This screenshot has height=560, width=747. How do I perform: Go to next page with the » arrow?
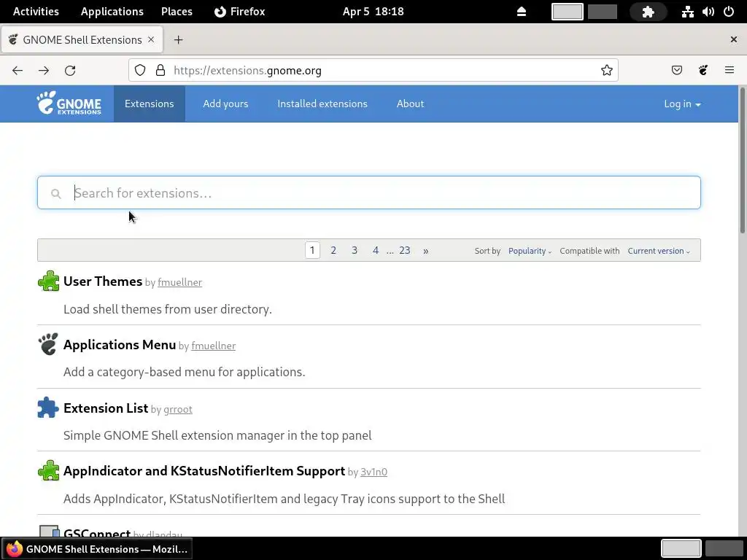tap(426, 251)
